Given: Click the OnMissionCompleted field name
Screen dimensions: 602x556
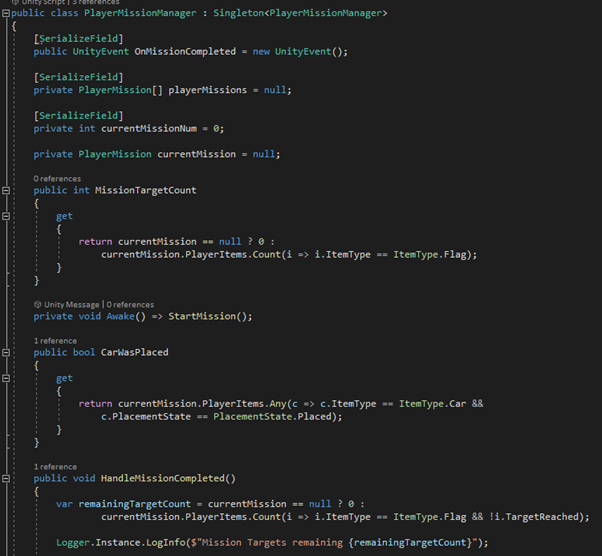Looking at the screenshot, I should [185, 51].
